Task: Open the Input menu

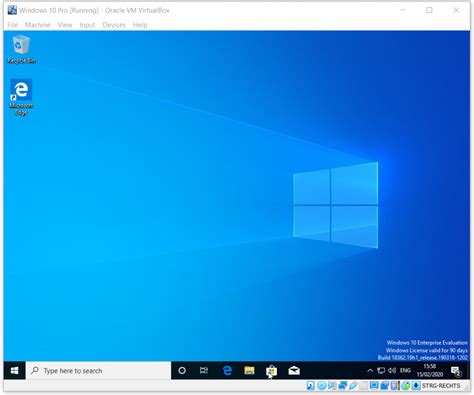Action: 87,25
